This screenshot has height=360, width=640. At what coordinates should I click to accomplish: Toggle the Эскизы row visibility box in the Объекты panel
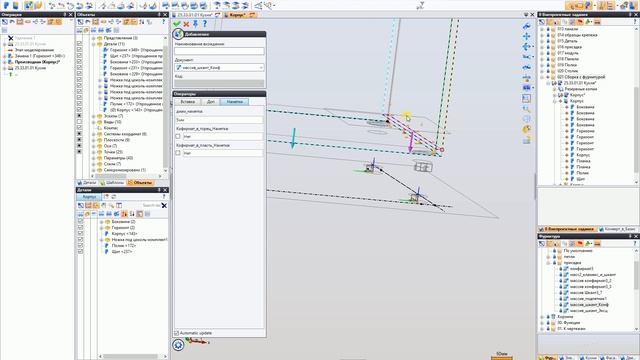click(79, 116)
